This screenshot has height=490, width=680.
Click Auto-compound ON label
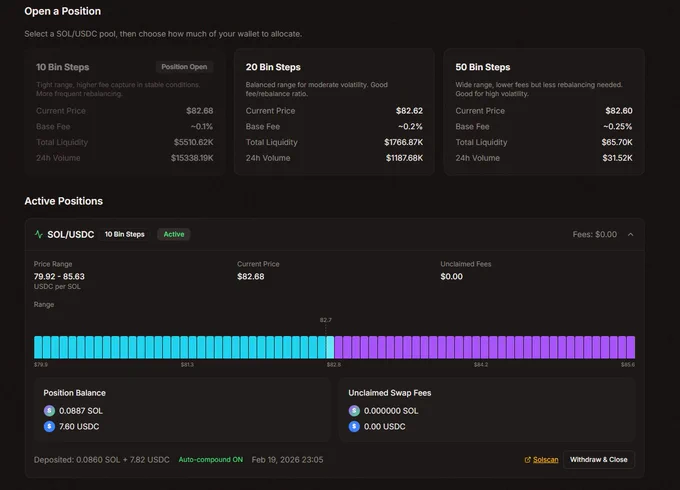[x=211, y=460]
